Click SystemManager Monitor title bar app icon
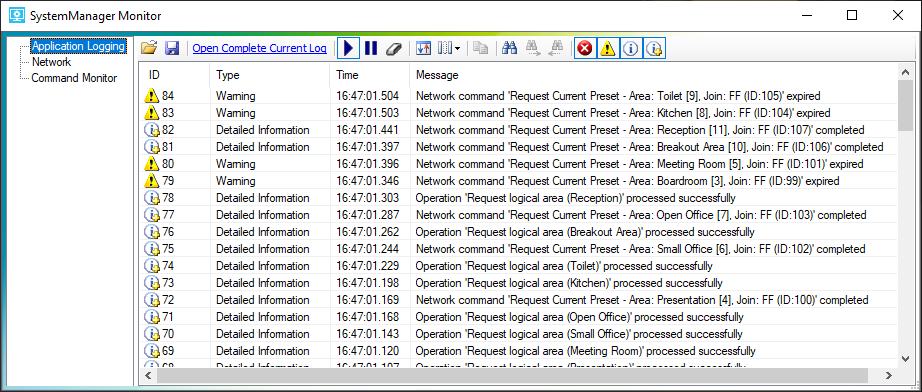Image resolution: width=922 pixels, height=392 pixels. pyautogui.click(x=16, y=16)
